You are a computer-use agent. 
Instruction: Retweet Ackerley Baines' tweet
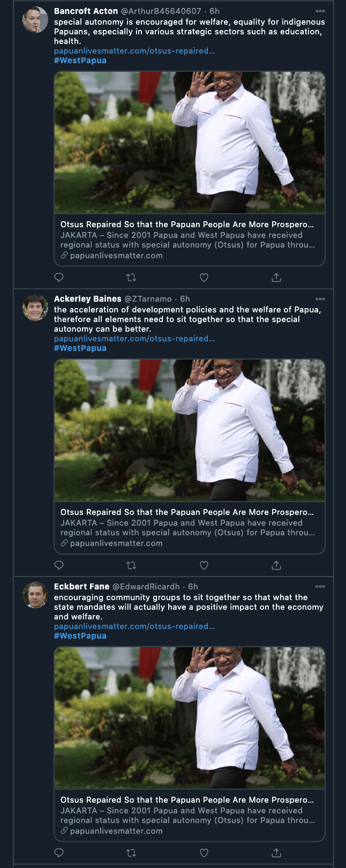click(131, 565)
